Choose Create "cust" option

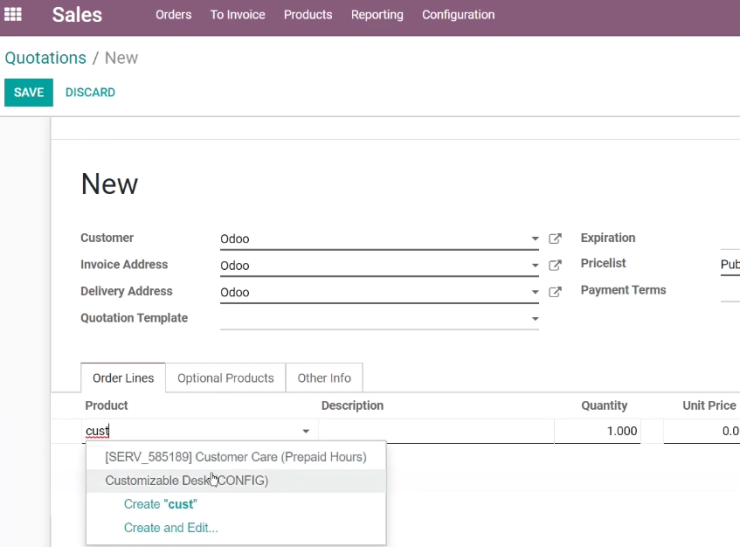tap(160, 504)
